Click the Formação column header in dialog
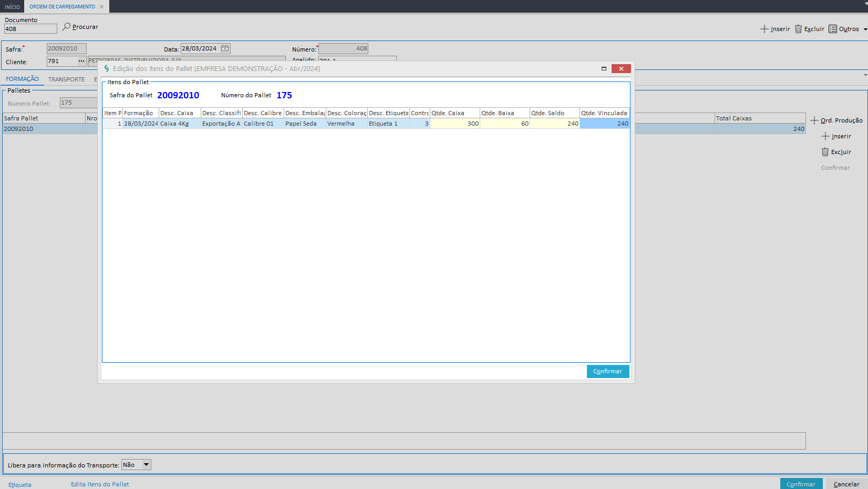The height and width of the screenshot is (489, 868). 141,113
